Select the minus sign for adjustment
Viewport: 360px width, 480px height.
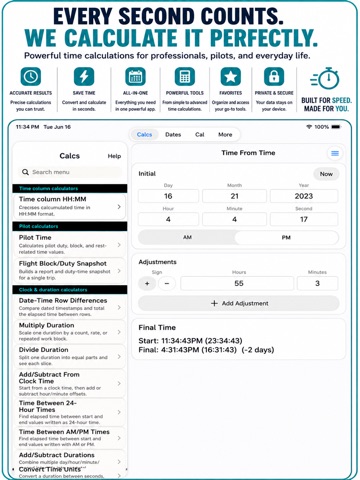coord(167,284)
